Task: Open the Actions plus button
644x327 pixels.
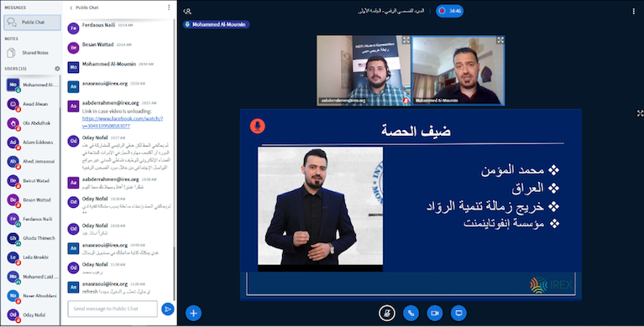Action: 193,313
